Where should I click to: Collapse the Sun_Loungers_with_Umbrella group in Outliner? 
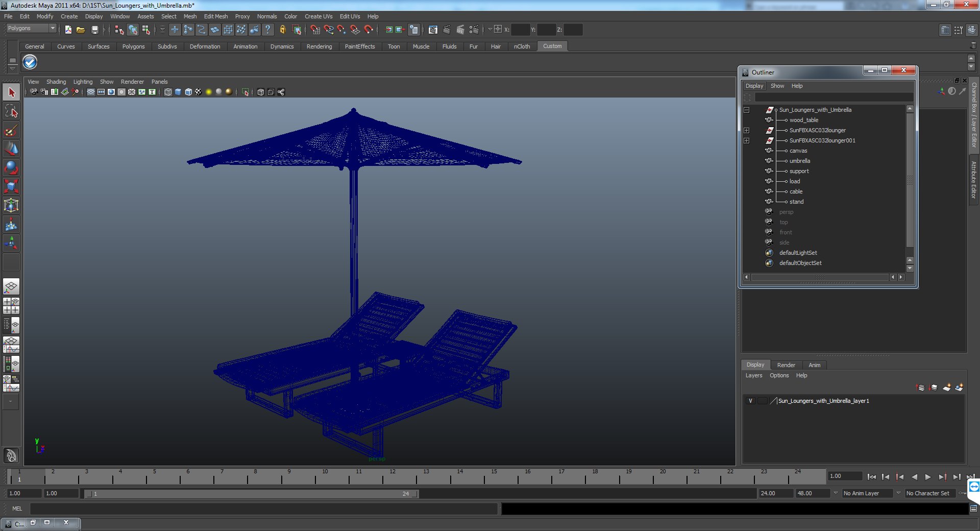(746, 110)
